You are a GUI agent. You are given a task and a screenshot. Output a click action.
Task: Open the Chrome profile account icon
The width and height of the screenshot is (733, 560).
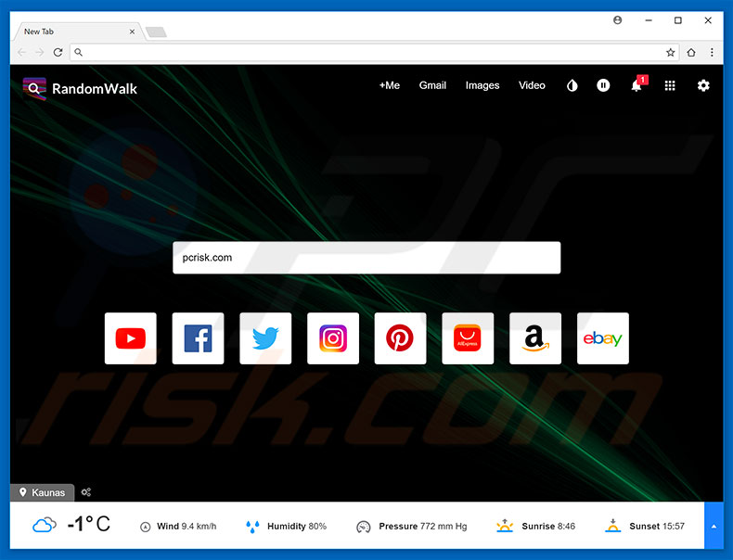point(618,20)
